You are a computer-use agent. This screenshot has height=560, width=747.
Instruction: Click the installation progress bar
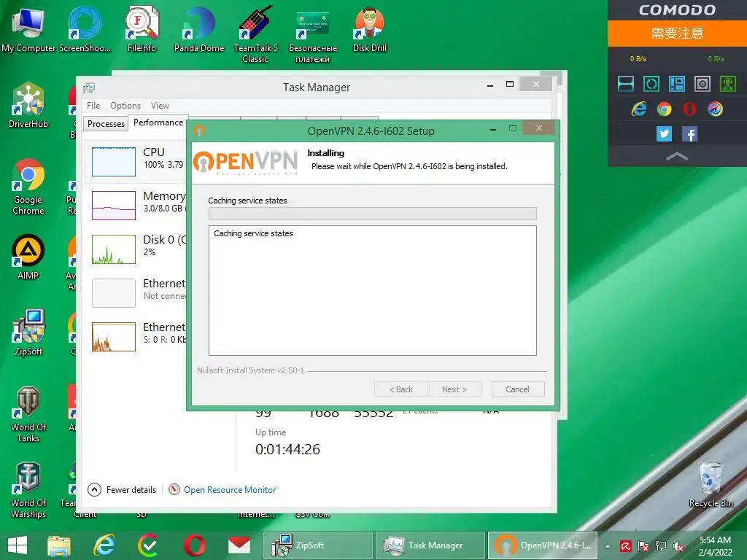(373, 214)
